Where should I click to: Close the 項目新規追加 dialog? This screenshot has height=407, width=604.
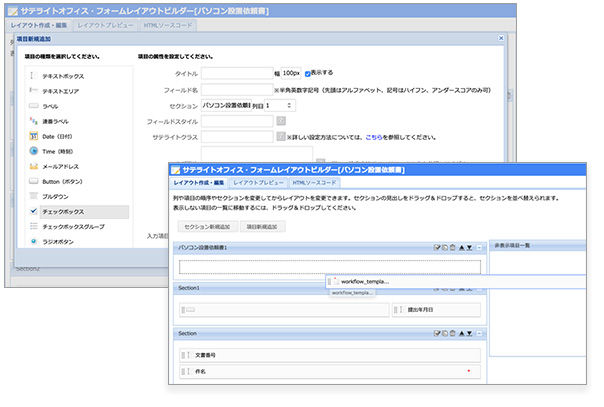[501, 38]
